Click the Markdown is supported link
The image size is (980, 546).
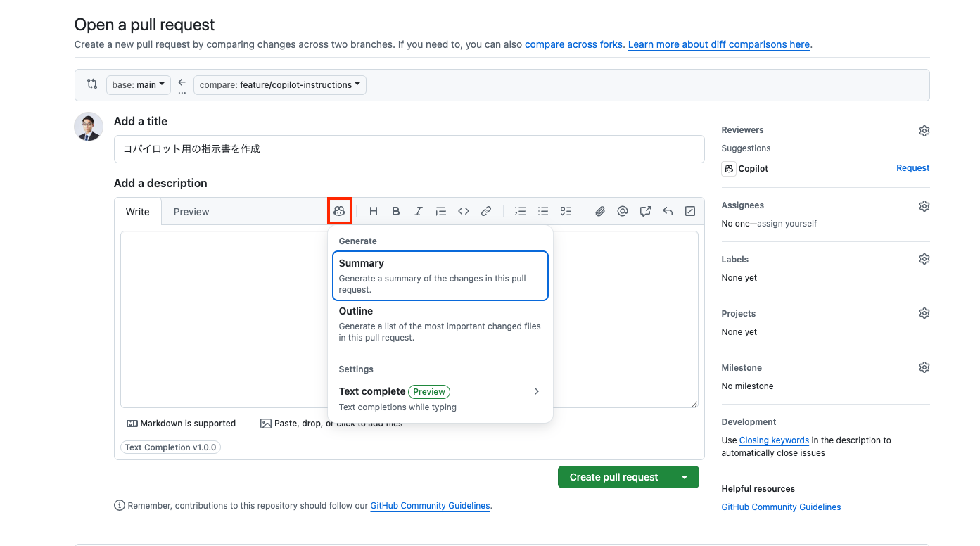point(181,424)
